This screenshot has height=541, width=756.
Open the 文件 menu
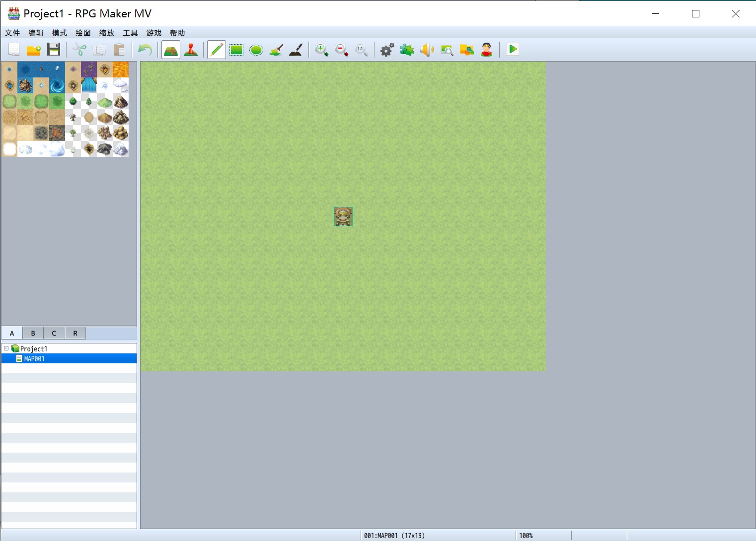(12, 33)
